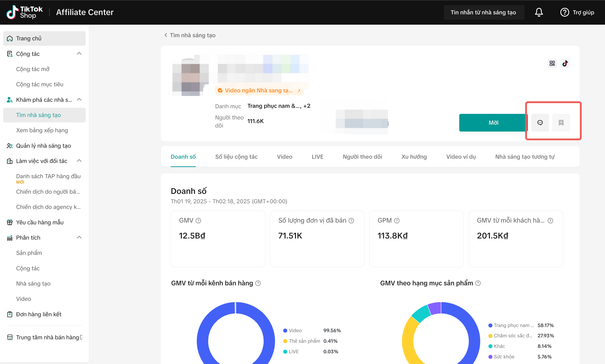Screen dimensions: 605x364
Task: Click the Video blue legend dot
Action: tap(285, 331)
